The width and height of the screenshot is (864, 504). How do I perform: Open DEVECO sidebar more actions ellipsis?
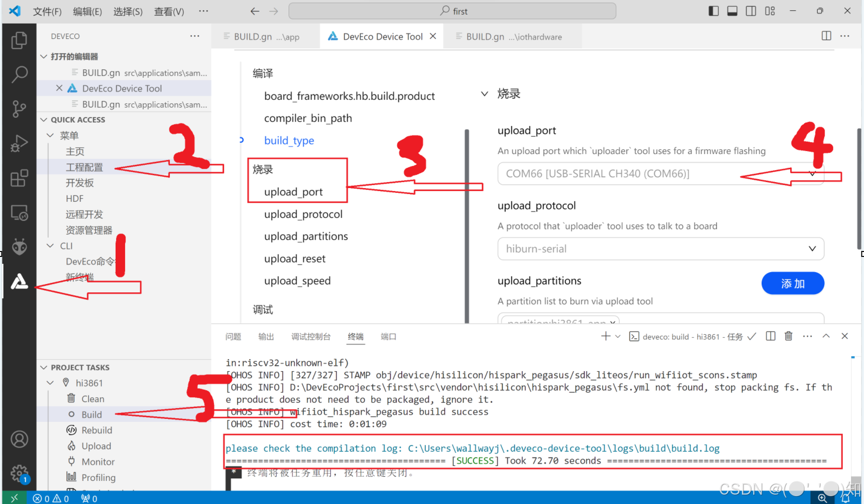tap(195, 36)
